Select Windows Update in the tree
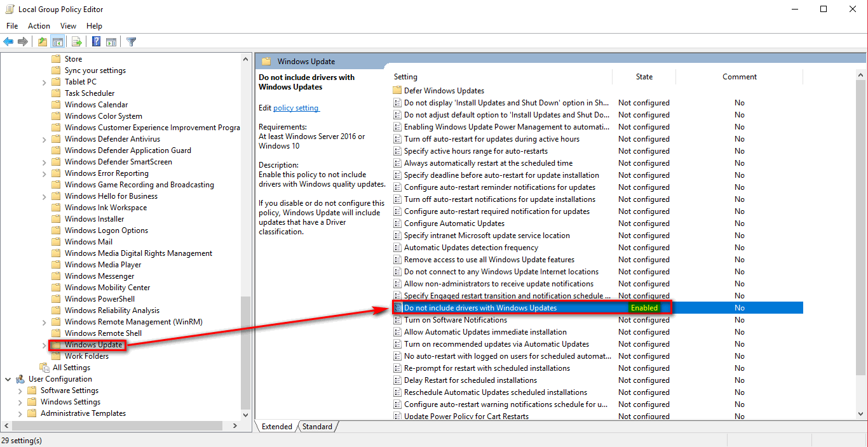 [93, 345]
